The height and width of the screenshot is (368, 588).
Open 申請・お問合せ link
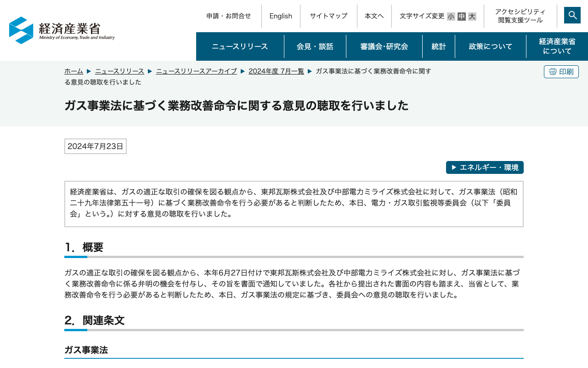pyautogui.click(x=229, y=16)
